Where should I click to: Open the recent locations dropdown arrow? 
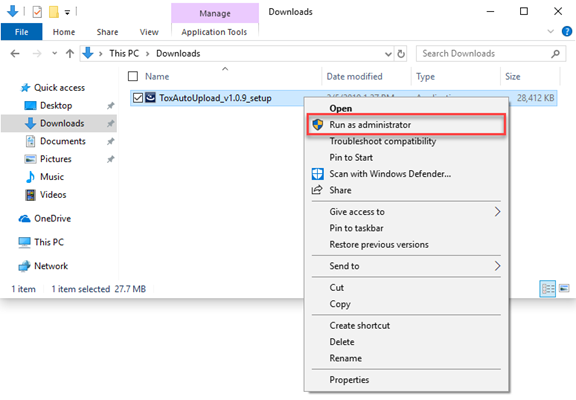click(x=54, y=54)
